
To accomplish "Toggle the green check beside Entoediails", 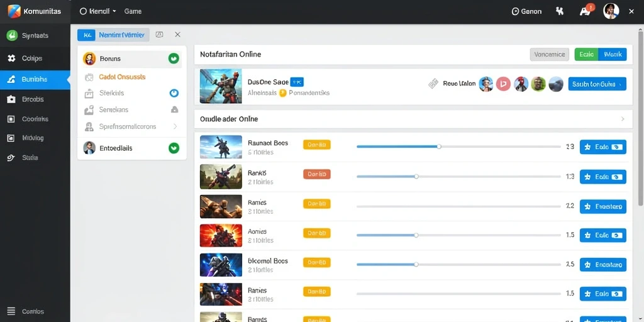I will tap(174, 148).
